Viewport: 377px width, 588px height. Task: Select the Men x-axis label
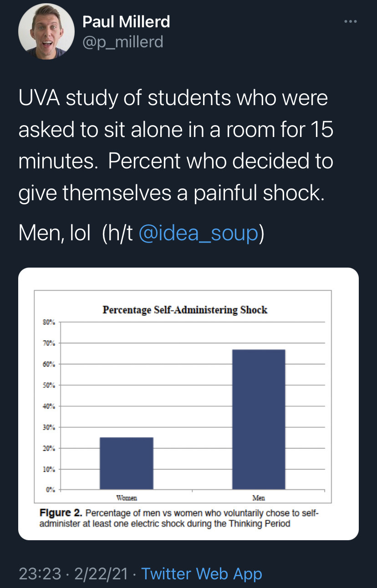tap(259, 498)
